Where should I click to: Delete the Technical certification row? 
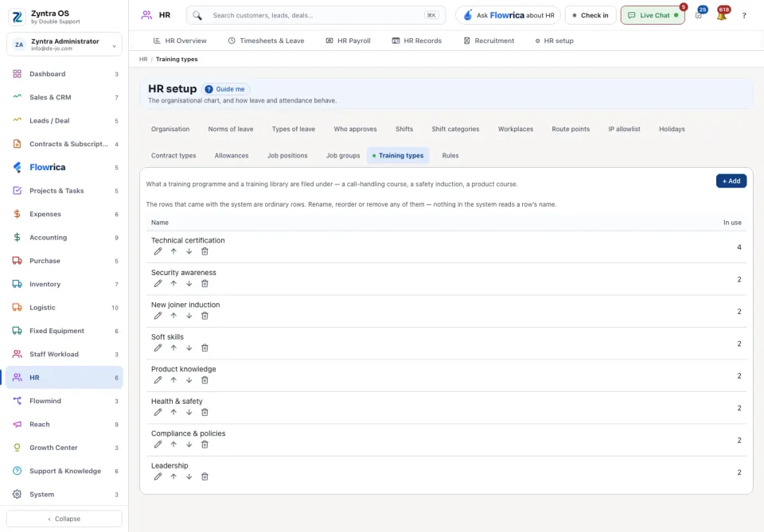205,251
